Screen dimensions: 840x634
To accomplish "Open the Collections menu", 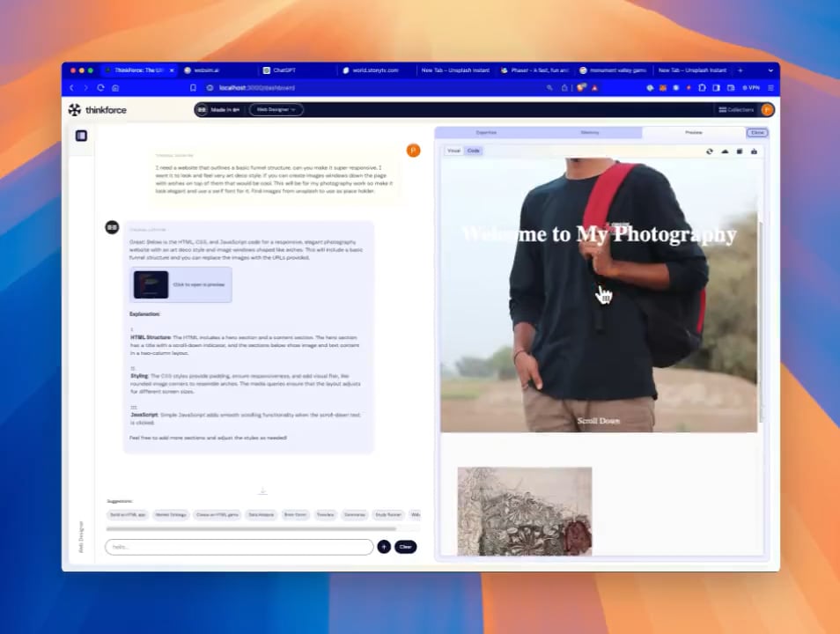I will coord(736,110).
